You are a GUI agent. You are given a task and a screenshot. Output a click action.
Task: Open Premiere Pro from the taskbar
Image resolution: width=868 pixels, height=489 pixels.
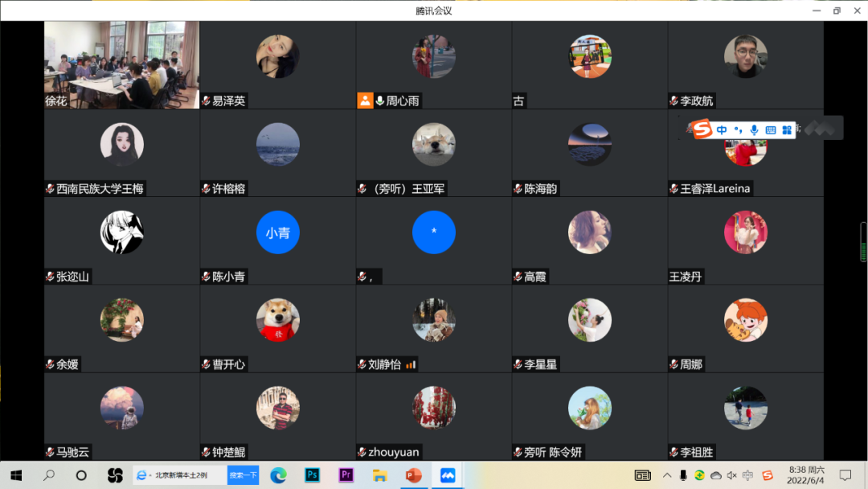346,475
